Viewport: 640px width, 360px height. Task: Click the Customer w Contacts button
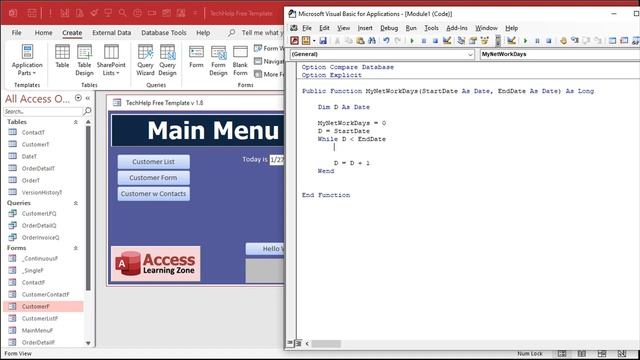coord(153,193)
